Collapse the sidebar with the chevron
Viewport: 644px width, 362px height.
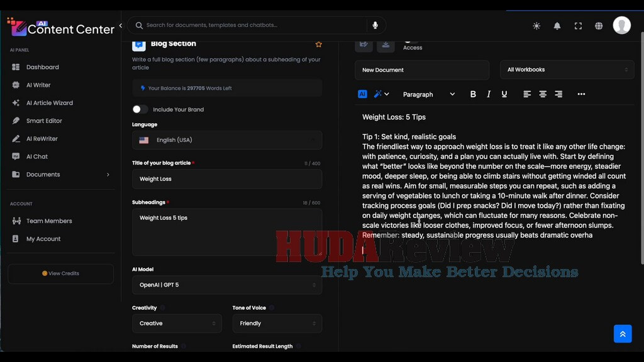tap(120, 25)
